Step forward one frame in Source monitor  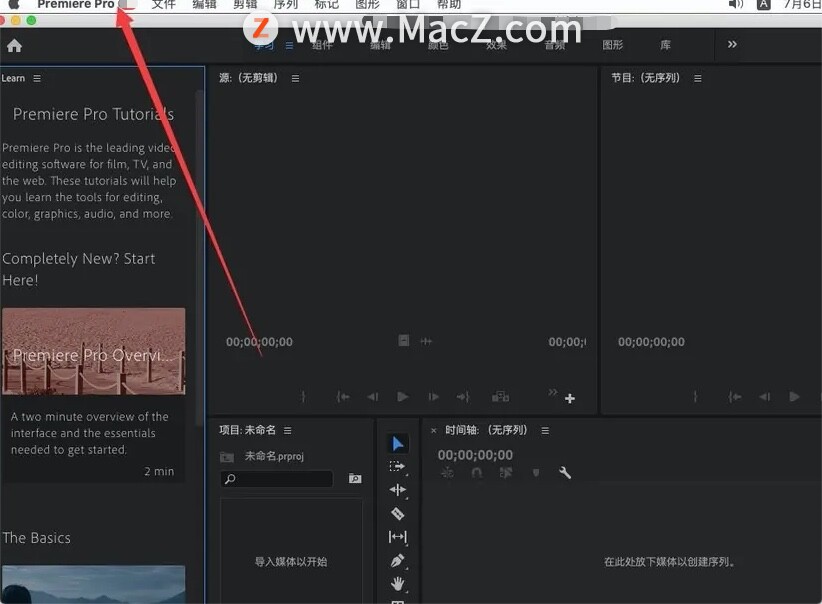tap(433, 396)
